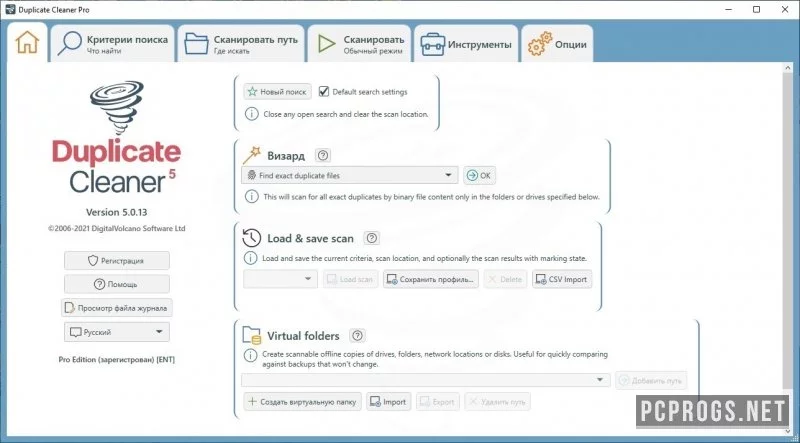Click the folder icon on Сканировать путь tab
800x443 pixels.
click(x=196, y=43)
